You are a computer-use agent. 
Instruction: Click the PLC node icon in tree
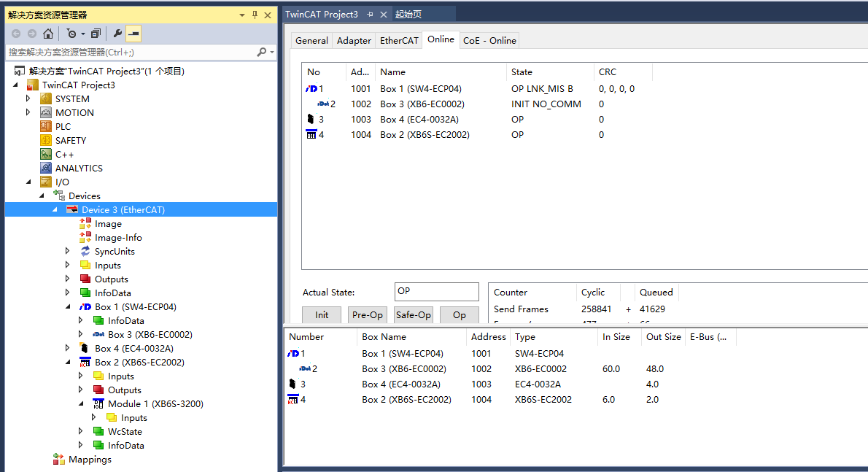point(46,126)
